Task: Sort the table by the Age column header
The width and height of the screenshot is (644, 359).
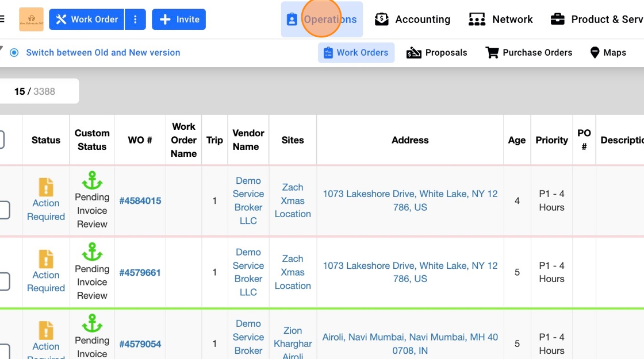Action: (517, 140)
